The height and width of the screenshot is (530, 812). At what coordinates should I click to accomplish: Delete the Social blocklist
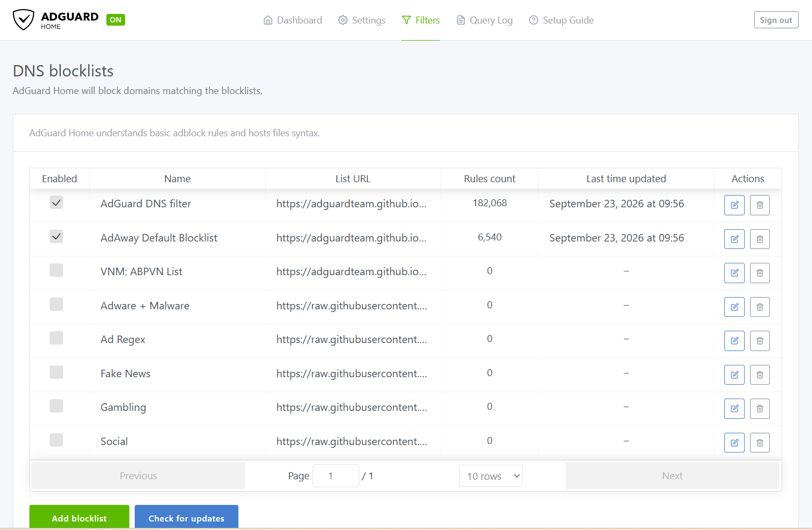[760, 442]
